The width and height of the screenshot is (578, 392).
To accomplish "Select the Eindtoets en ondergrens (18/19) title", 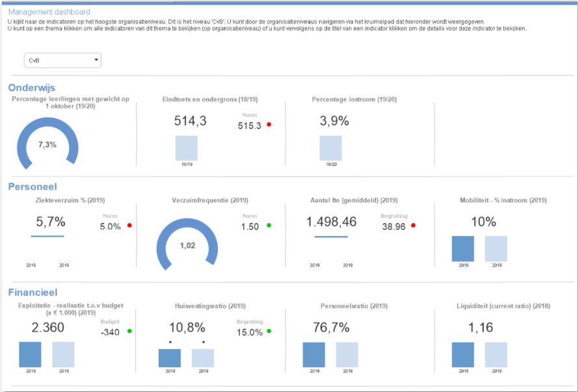I will [210, 99].
